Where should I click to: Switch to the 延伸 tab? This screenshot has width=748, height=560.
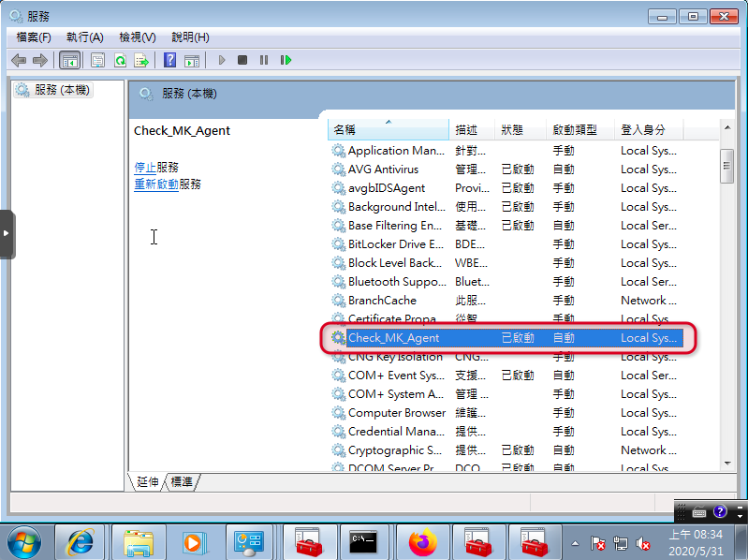click(x=147, y=481)
